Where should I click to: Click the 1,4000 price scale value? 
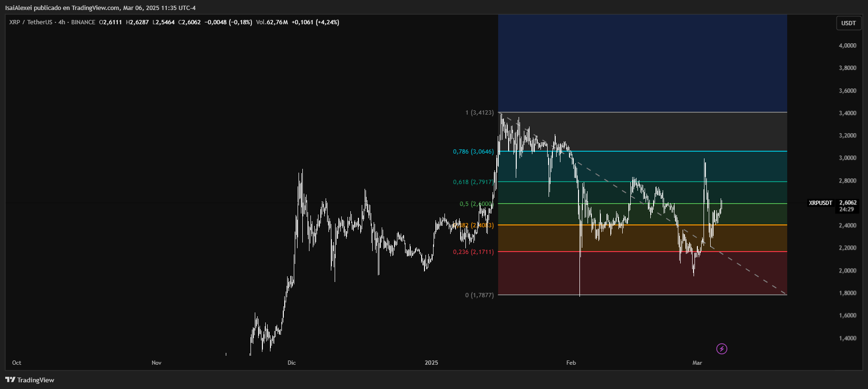(847, 339)
